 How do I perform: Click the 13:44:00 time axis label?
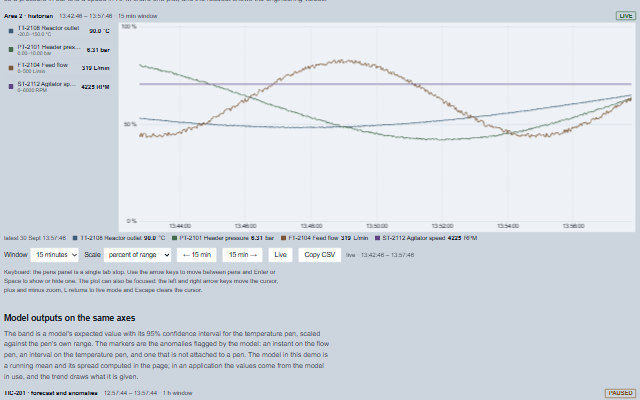pos(180,226)
